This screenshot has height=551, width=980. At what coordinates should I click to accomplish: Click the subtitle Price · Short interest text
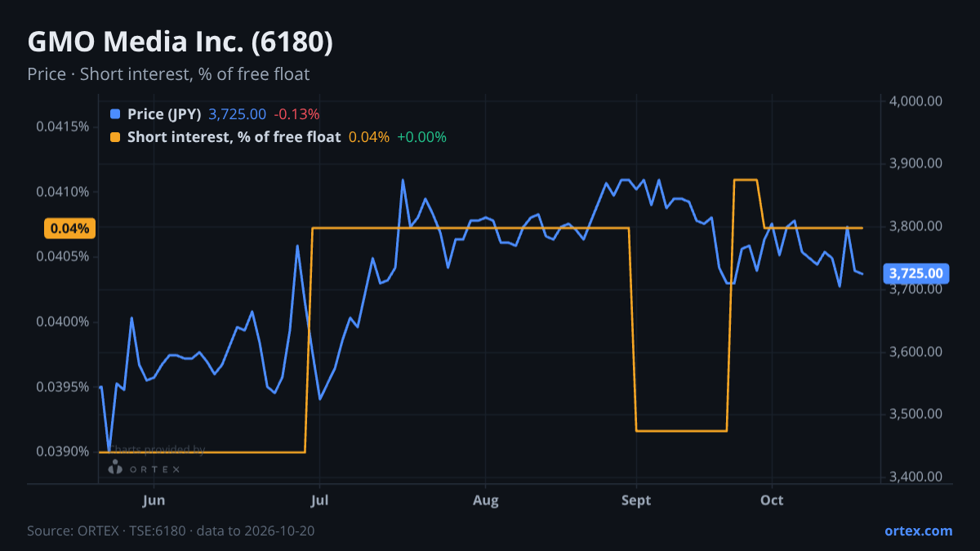coord(168,74)
